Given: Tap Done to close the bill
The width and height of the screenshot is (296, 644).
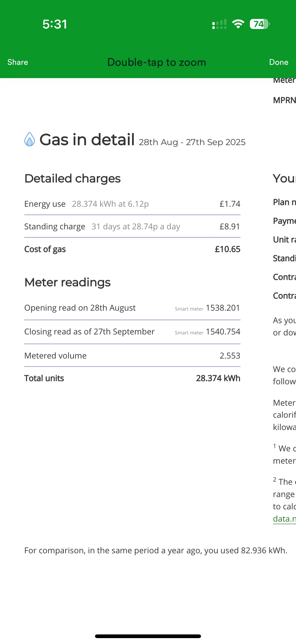Looking at the screenshot, I should coord(279,62).
